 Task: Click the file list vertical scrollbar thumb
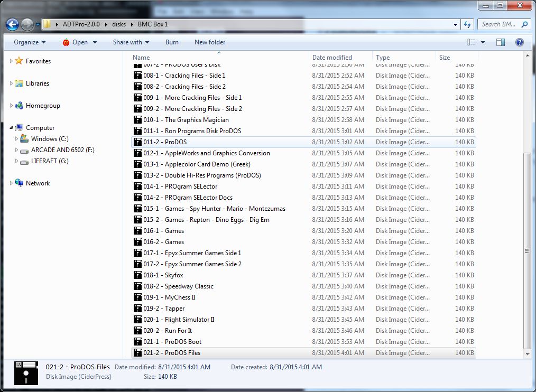tap(527, 251)
